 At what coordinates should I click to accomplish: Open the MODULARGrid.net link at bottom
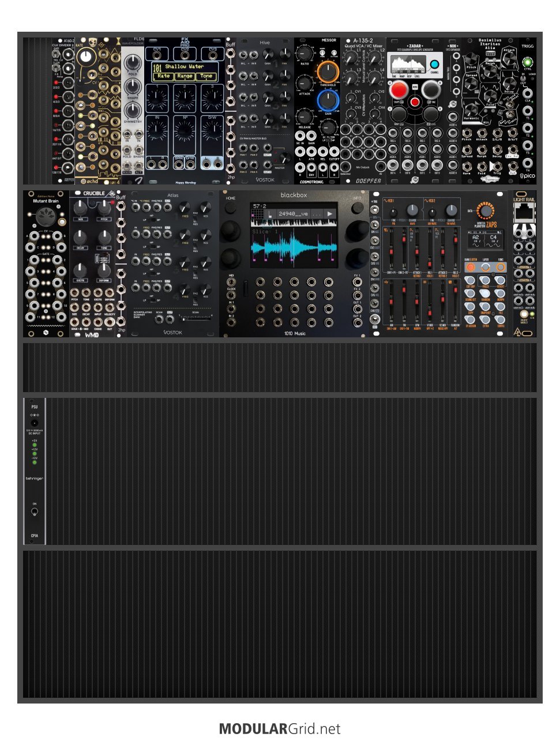280,729
